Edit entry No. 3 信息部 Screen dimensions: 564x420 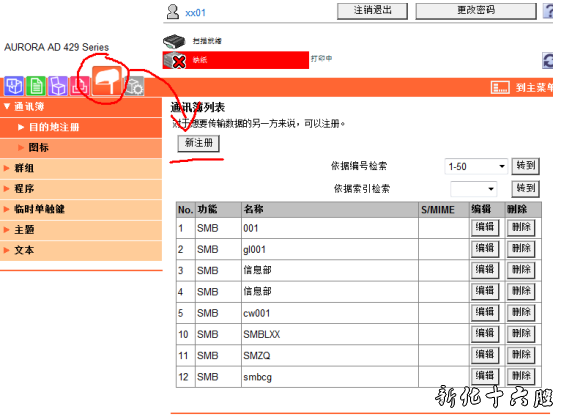click(x=485, y=270)
